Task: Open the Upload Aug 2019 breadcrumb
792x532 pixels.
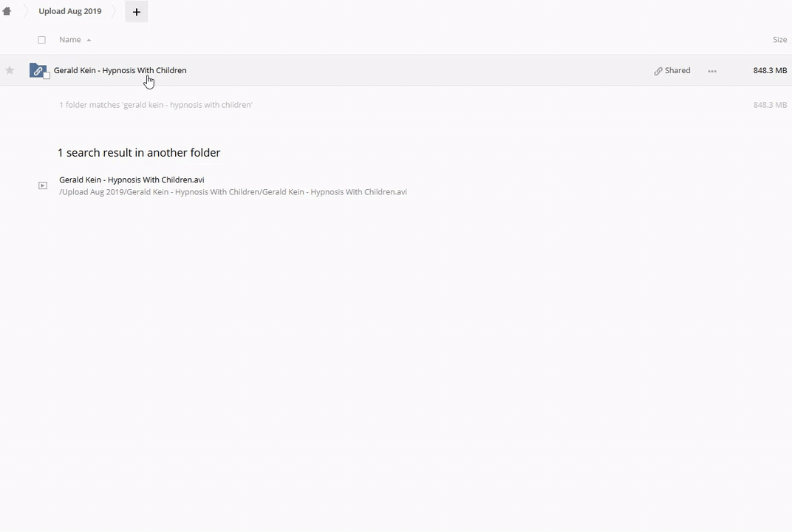Action: pyautogui.click(x=70, y=11)
